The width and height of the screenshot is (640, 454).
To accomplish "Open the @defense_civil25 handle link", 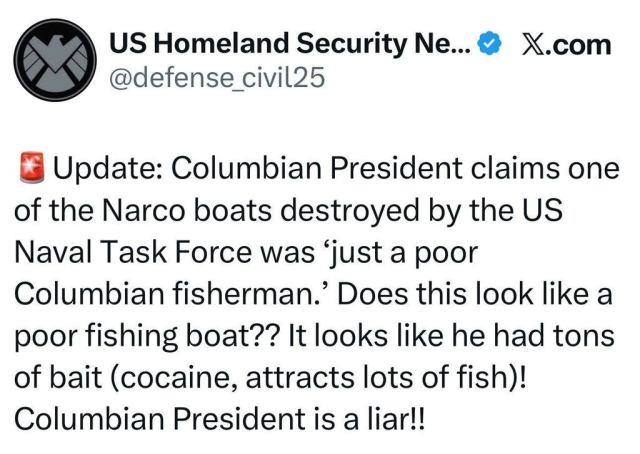I will coord(216,76).
